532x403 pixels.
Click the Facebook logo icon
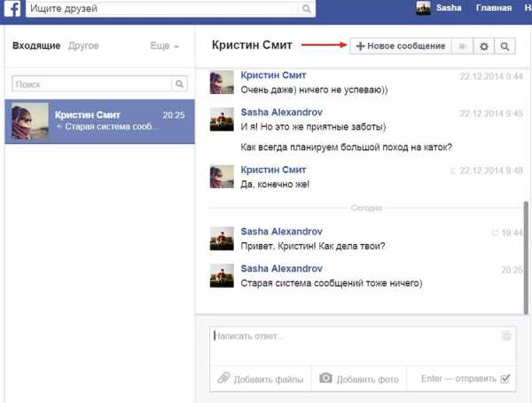(x=12, y=8)
